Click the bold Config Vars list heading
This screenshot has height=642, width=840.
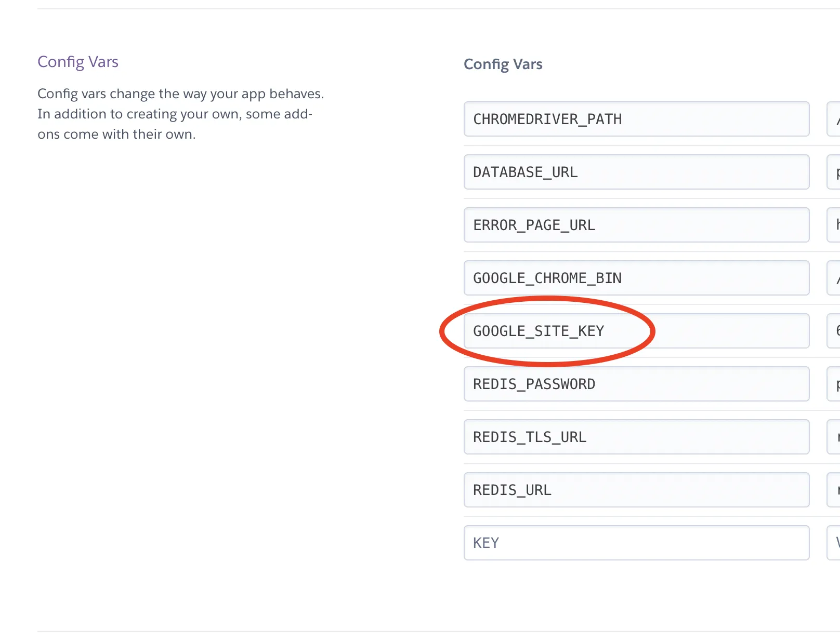pos(503,64)
